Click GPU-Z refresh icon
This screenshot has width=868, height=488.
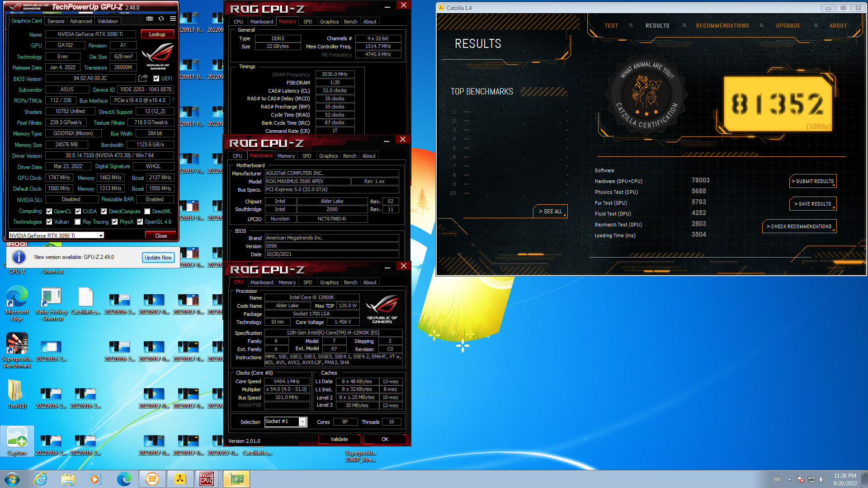(161, 19)
